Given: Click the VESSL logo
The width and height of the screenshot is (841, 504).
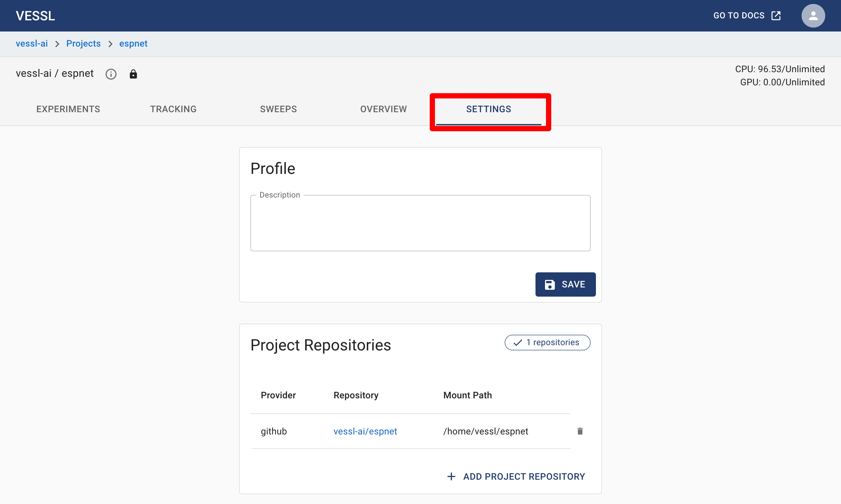Looking at the screenshot, I should point(35,16).
